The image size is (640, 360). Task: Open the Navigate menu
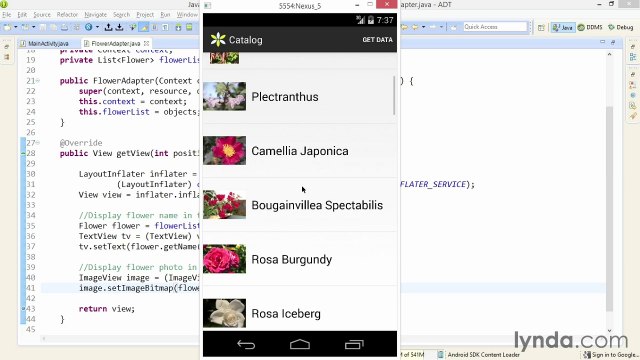click(x=96, y=15)
